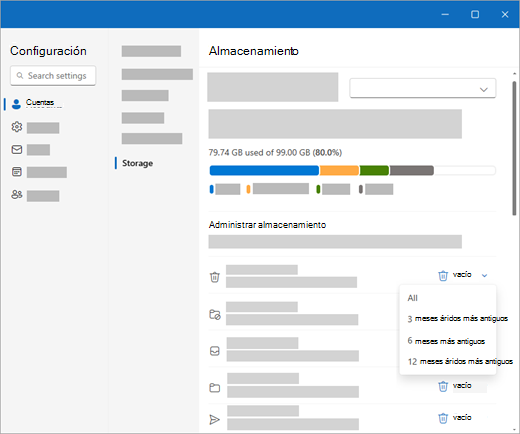This screenshot has width=520, height=434.
Task: Click vacío button in the folder icon row
Action: 454,386
